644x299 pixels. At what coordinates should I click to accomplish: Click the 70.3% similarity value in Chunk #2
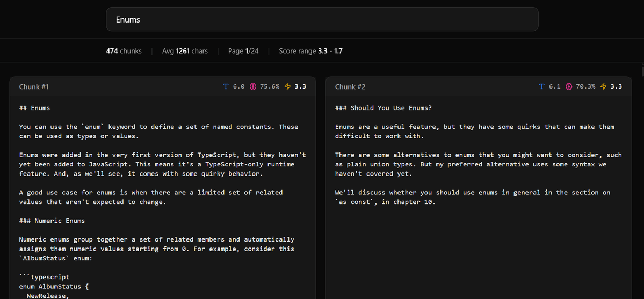pyautogui.click(x=585, y=86)
